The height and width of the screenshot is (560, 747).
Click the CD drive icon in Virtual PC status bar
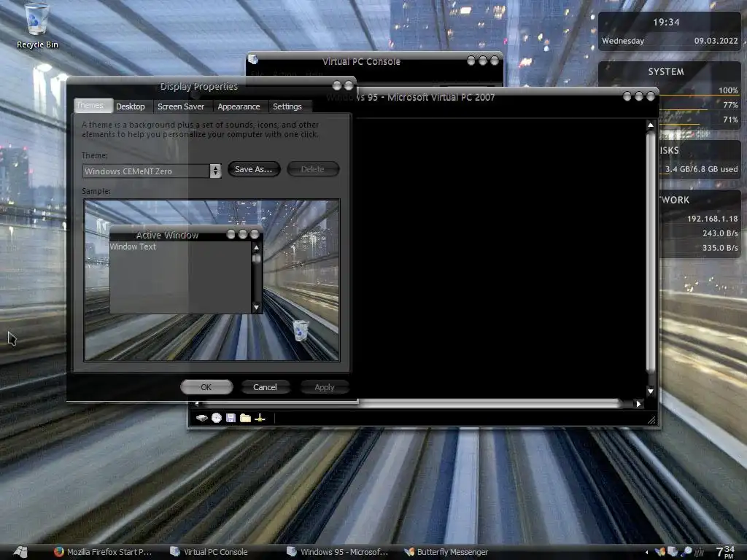217,418
